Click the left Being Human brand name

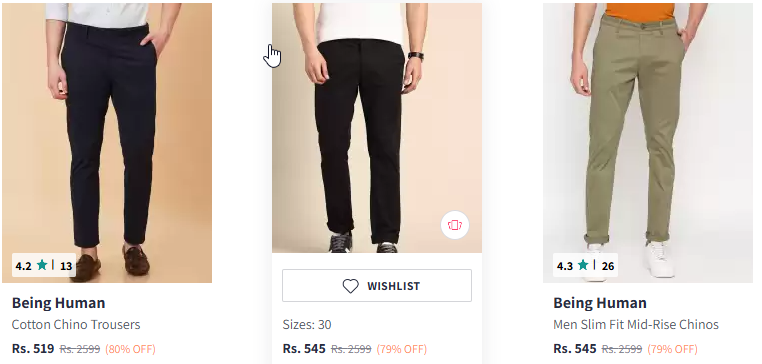pos(58,303)
